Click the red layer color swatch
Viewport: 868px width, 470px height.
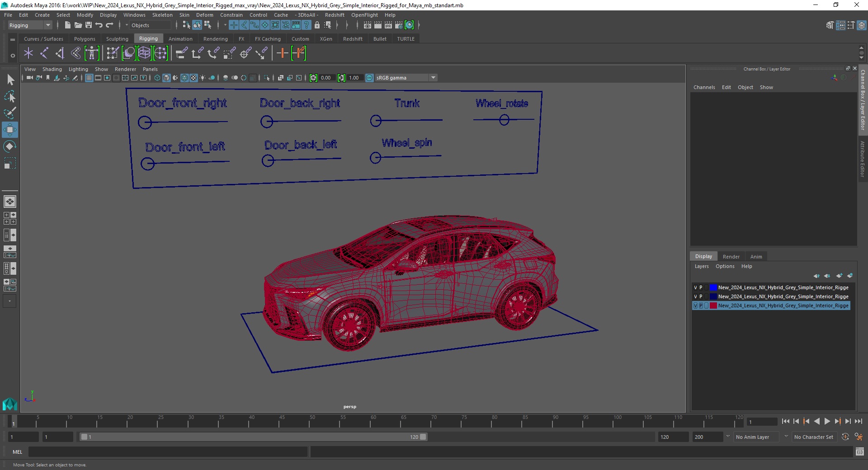coord(713,305)
